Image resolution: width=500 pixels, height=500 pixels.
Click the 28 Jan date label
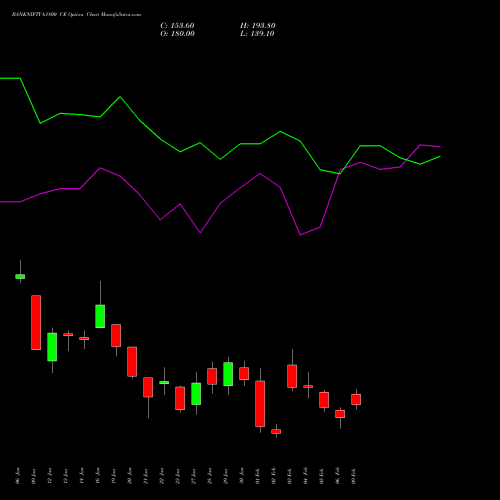tap(210, 476)
